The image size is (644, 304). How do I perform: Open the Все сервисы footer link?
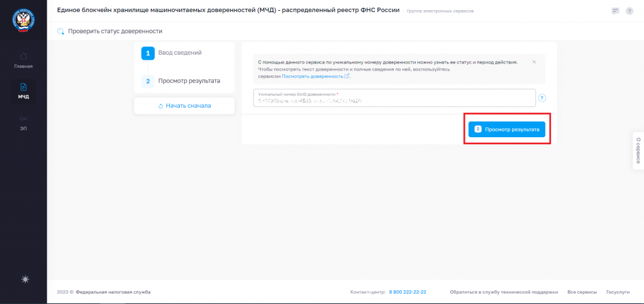582,292
